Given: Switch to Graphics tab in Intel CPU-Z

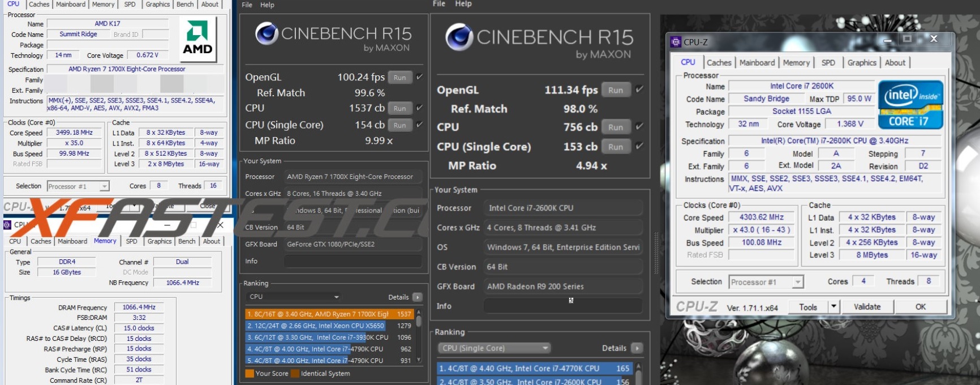Looking at the screenshot, I should [862, 63].
